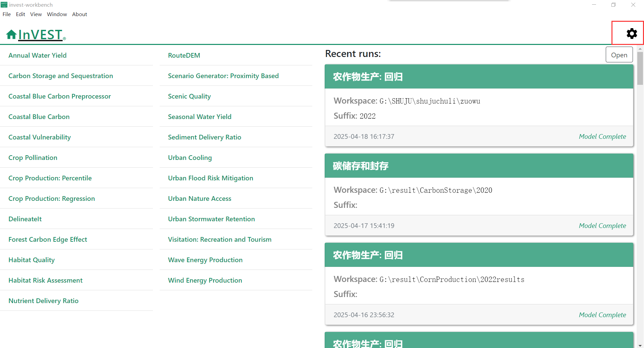Click the invest-workbench title bar icon
The height and width of the screenshot is (348, 644).
pyautogui.click(x=4, y=5)
